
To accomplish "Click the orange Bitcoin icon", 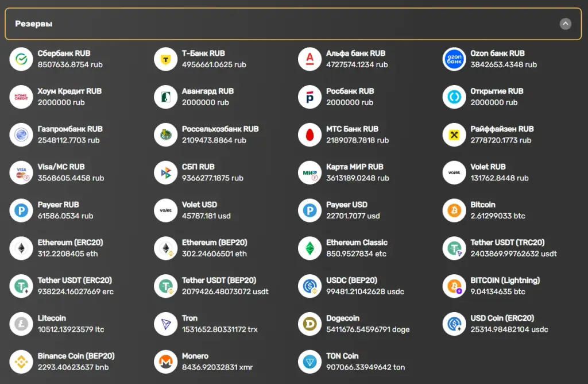I will (x=454, y=210).
